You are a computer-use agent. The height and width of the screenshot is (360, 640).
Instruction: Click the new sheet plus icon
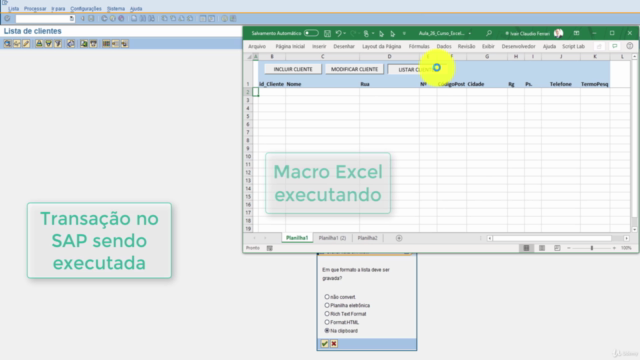click(x=399, y=238)
